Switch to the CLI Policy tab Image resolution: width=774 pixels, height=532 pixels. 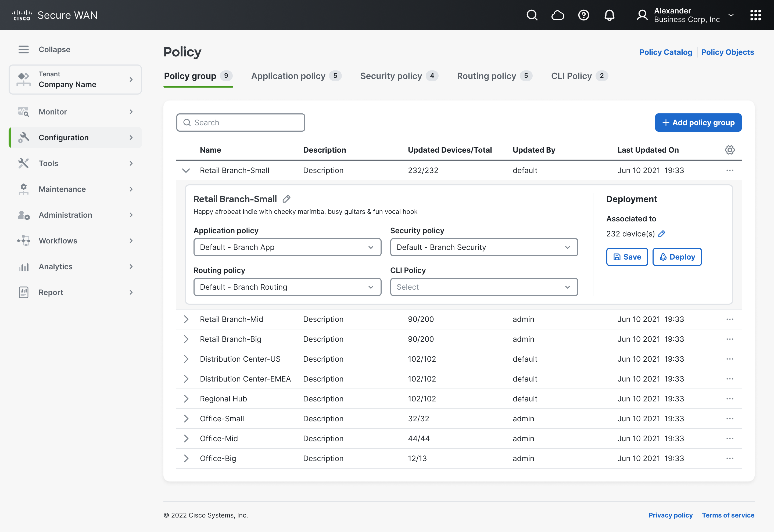(579, 76)
